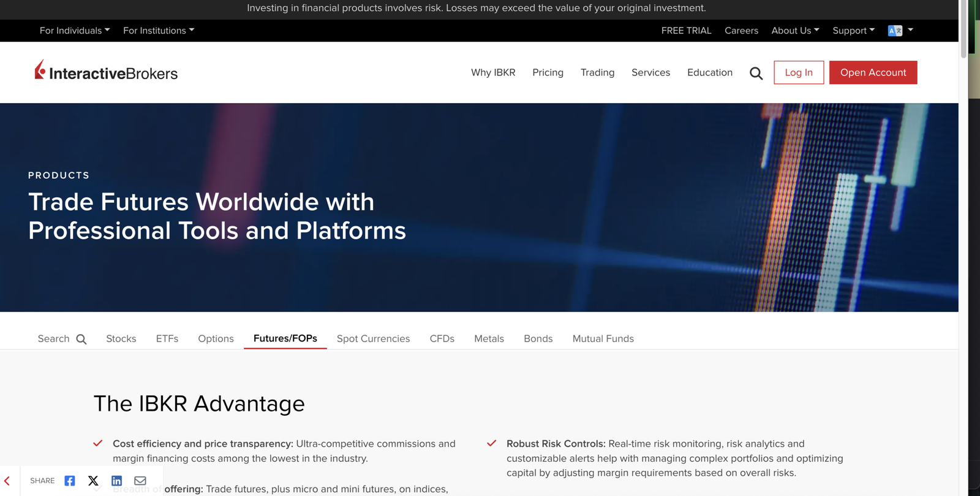The width and height of the screenshot is (980, 496).
Task: Collapse the share bar with red chevron
Action: 7,481
